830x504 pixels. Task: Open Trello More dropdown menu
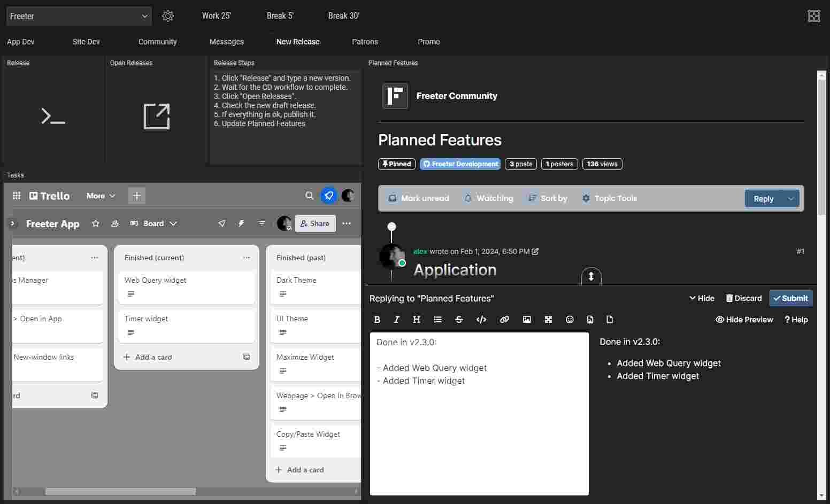pos(101,196)
